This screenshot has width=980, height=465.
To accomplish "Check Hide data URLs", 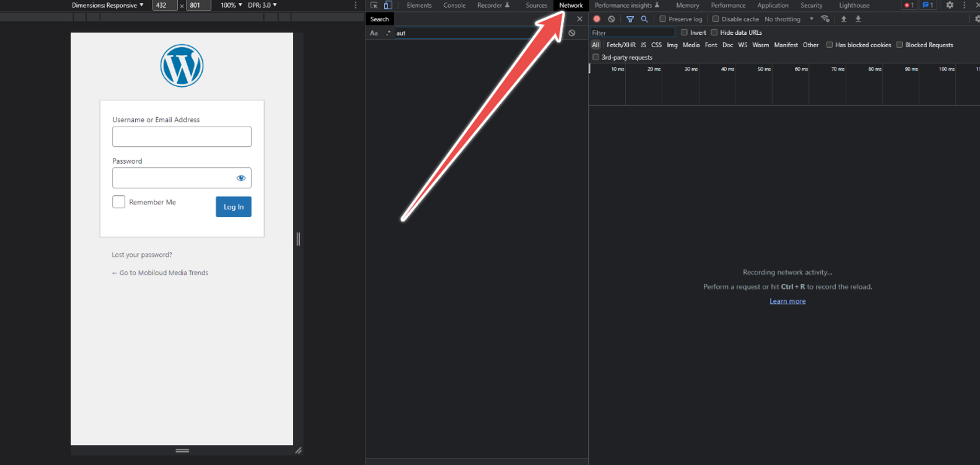I will point(714,33).
